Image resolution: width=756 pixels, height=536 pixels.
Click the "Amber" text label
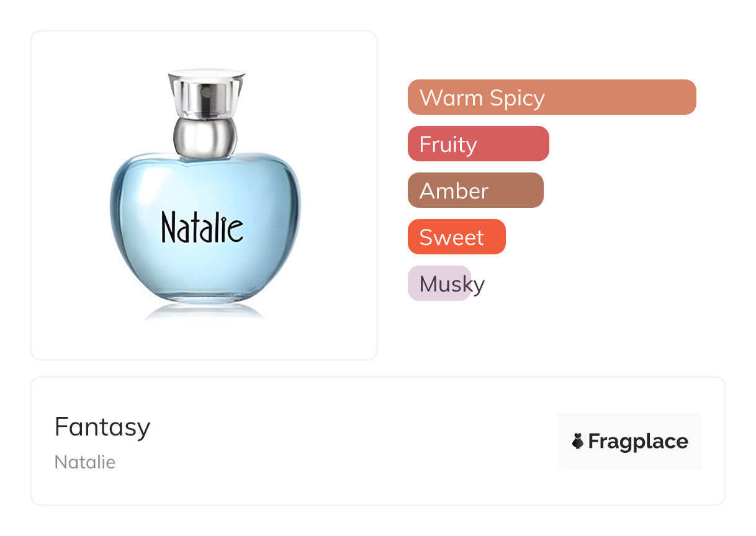[454, 191]
